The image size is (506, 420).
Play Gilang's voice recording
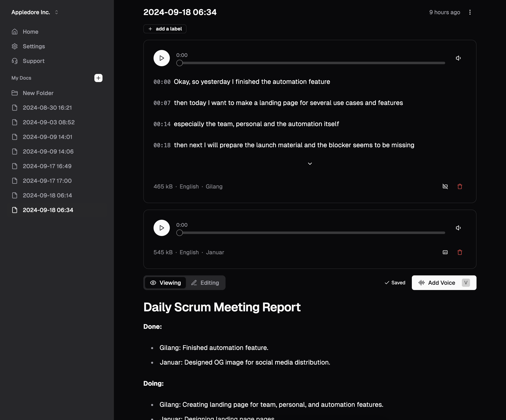click(x=161, y=58)
